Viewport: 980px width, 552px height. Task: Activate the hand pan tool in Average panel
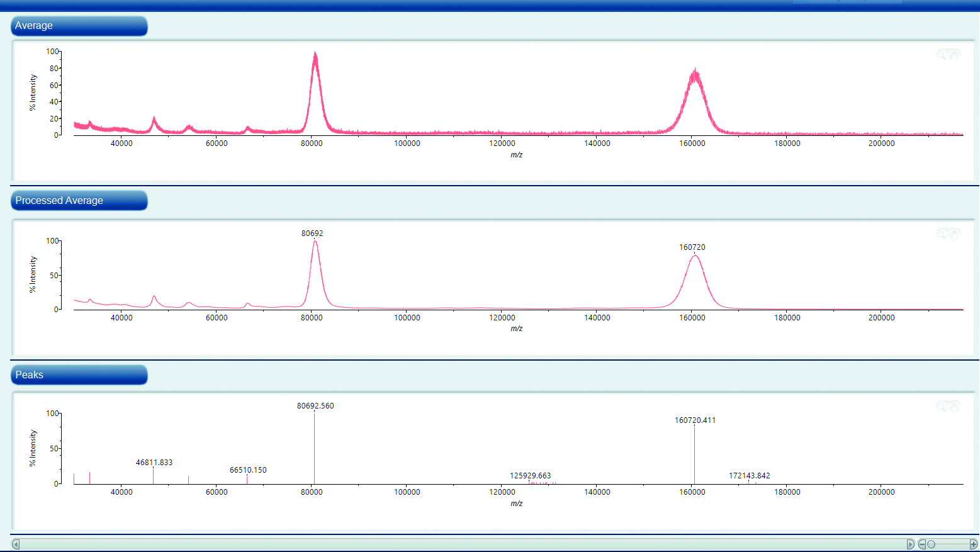954,55
